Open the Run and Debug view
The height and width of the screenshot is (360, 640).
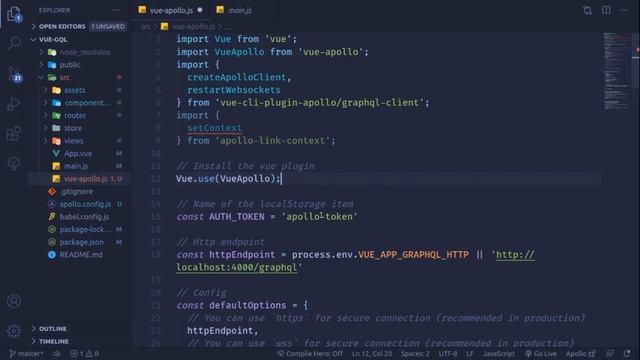click(x=14, y=104)
